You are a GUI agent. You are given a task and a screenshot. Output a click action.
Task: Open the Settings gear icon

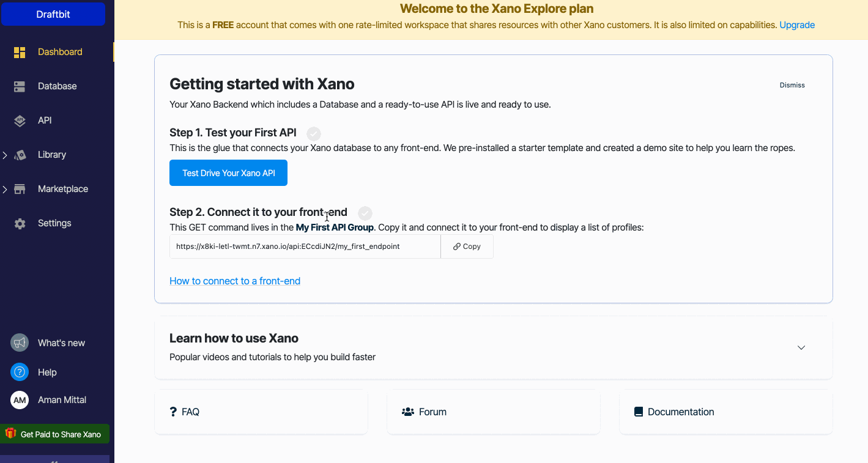(x=20, y=224)
